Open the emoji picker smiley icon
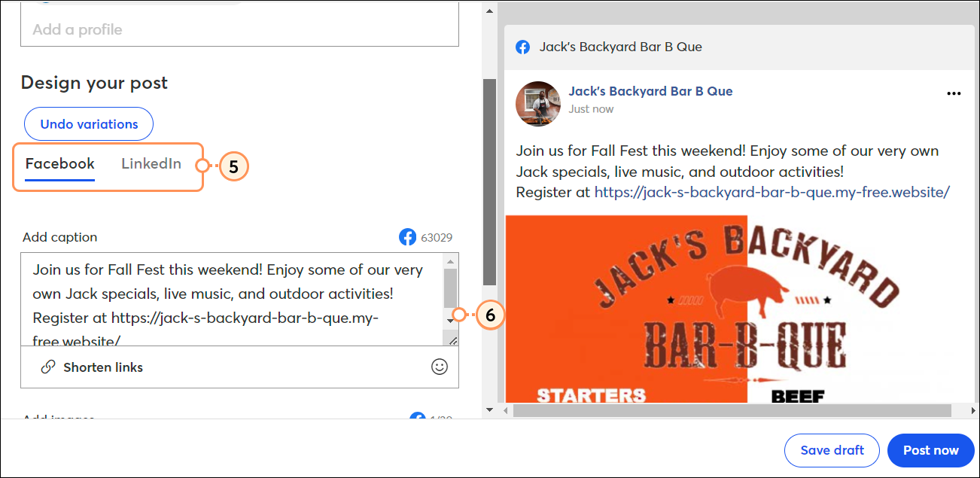Viewport: 980px width, 478px height. 439,367
